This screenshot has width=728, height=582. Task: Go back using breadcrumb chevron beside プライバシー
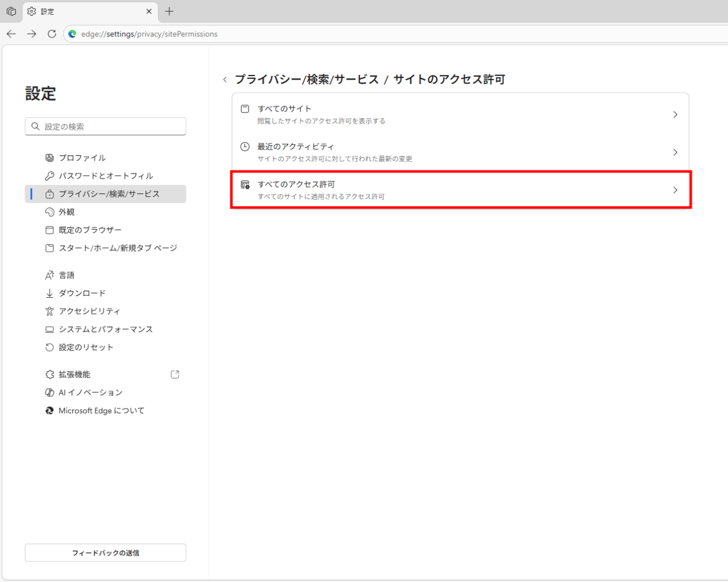pyautogui.click(x=225, y=80)
